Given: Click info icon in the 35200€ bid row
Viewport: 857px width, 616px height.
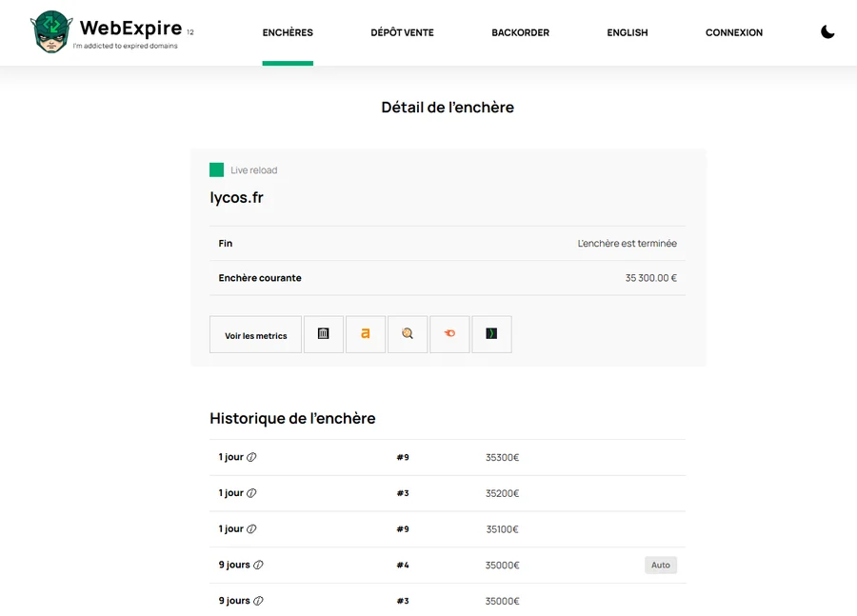Looking at the screenshot, I should (x=251, y=493).
